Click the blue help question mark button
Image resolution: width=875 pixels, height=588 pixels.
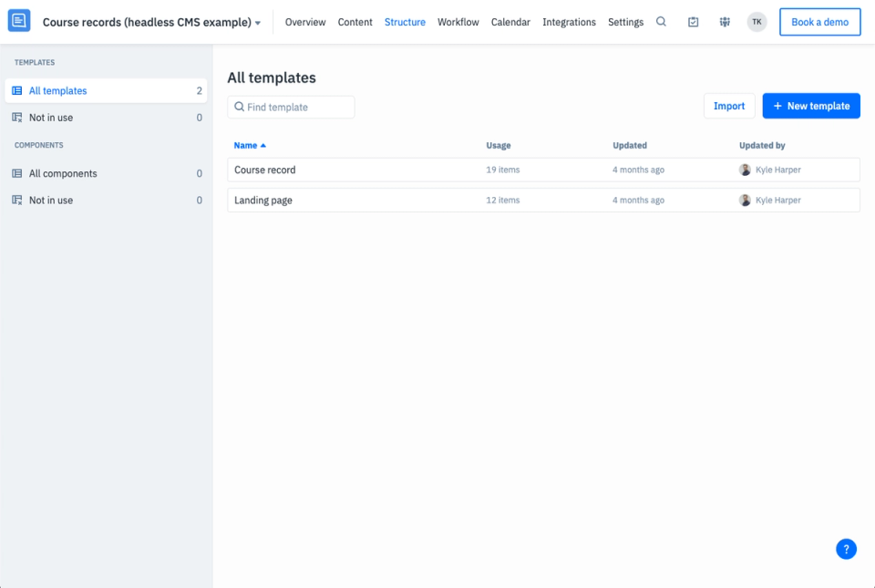click(846, 549)
